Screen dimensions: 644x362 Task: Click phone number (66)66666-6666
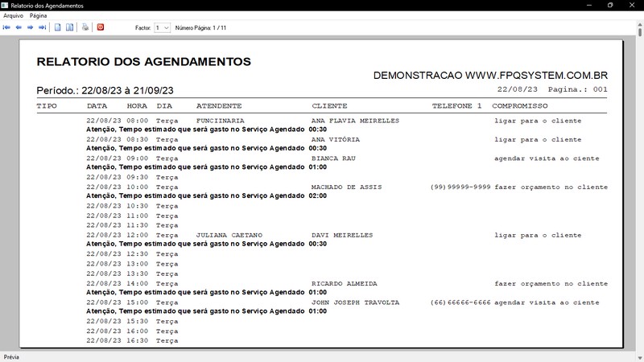(460, 302)
